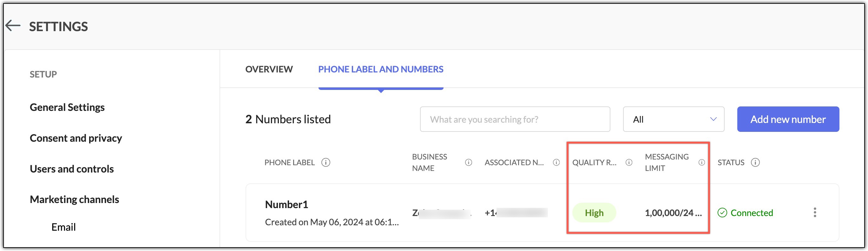Open General Settings in sidebar
This screenshot has width=868, height=251.
pos(67,107)
